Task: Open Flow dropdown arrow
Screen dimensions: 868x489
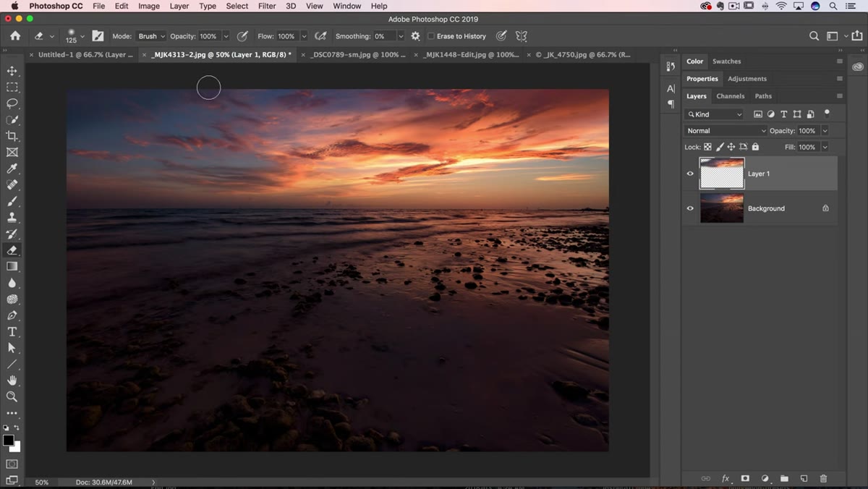Action: pyautogui.click(x=304, y=36)
